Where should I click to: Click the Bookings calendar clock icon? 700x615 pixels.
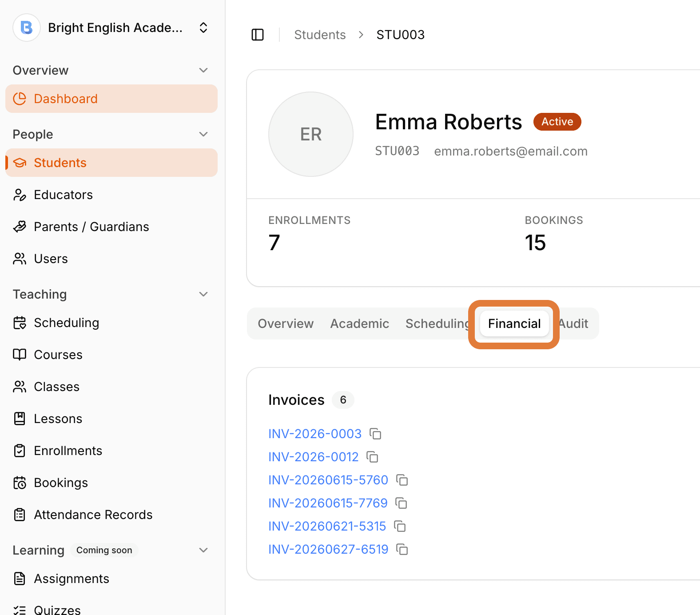click(20, 483)
